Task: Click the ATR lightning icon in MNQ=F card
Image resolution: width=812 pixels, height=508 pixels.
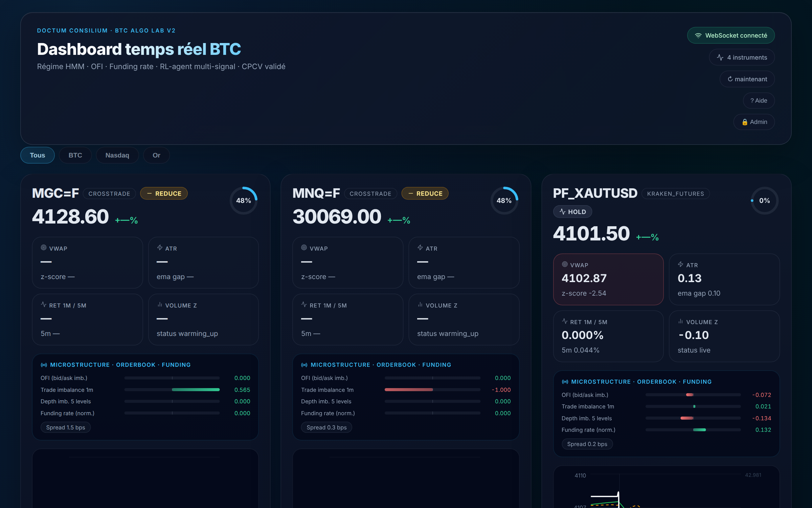Action: point(420,248)
